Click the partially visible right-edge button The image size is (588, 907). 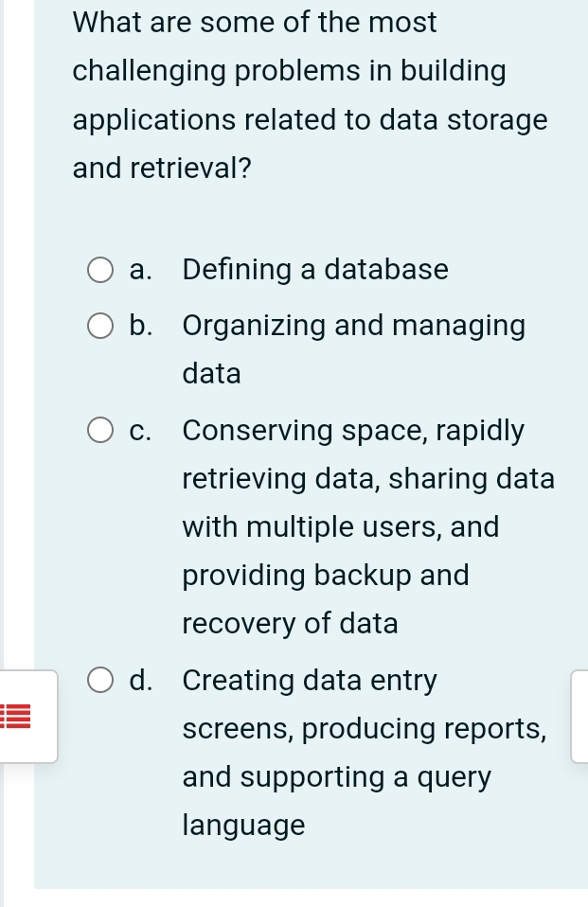(x=579, y=716)
